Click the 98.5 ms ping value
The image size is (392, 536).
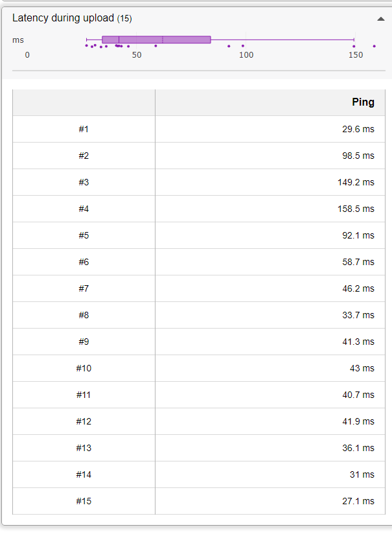pos(358,156)
